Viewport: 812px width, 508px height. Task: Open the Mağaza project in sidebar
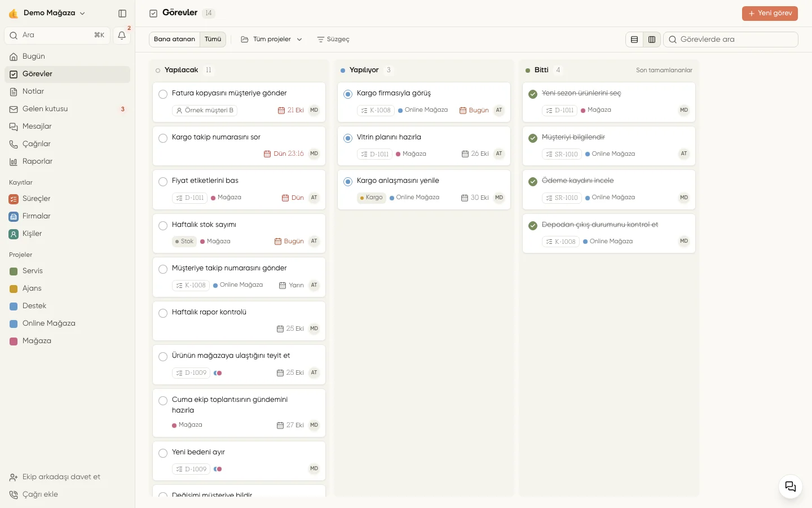point(68,341)
